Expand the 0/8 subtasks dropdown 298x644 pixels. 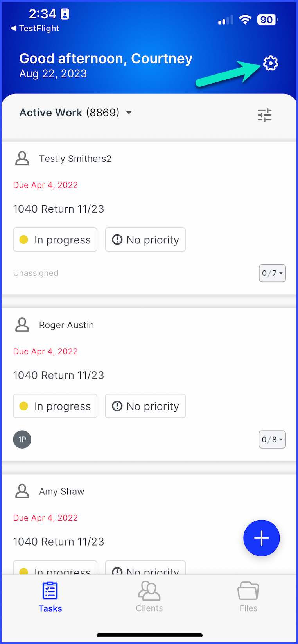[272, 440]
